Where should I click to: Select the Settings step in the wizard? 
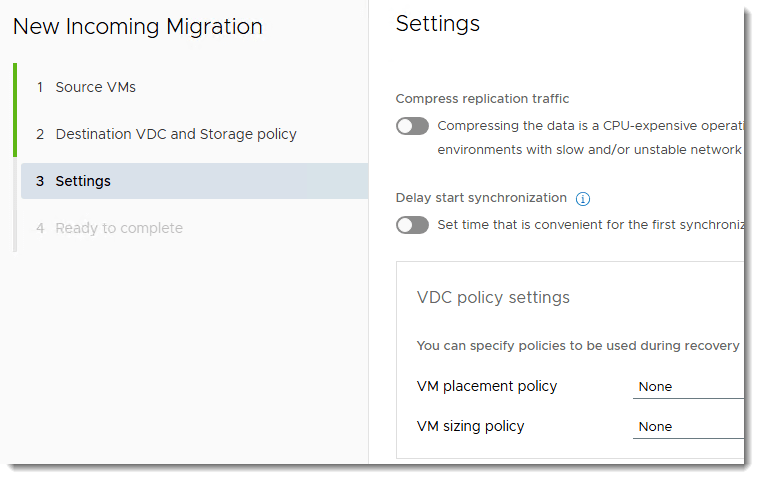(x=83, y=181)
